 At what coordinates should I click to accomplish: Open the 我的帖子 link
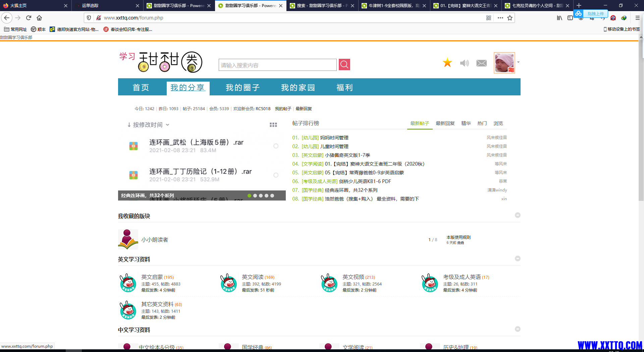coord(283,109)
